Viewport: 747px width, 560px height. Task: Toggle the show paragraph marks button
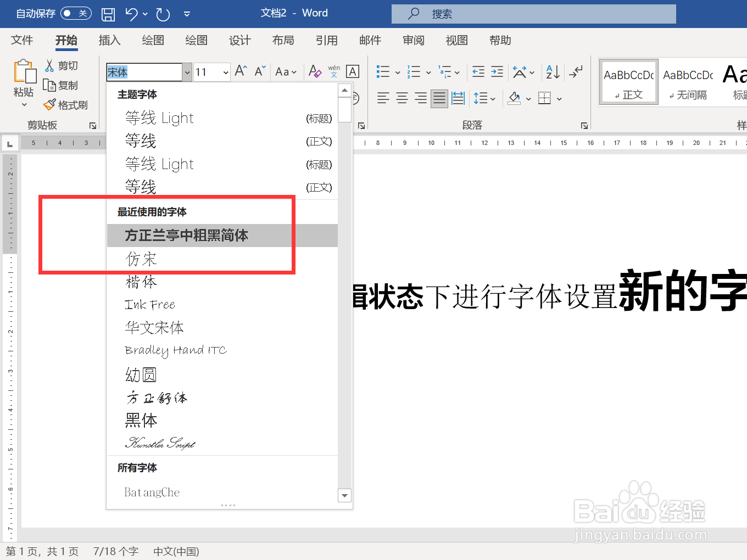coord(576,71)
